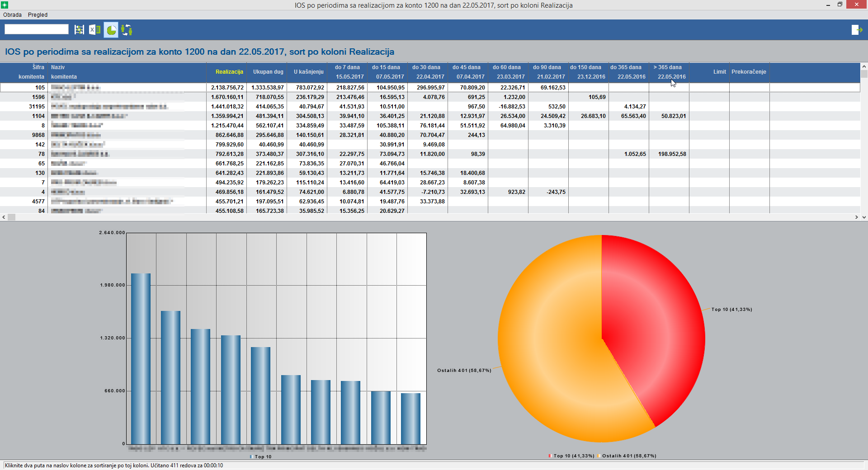This screenshot has width=868, height=470.
Task: Click the green application icon in the title bar
Action: (5, 5)
